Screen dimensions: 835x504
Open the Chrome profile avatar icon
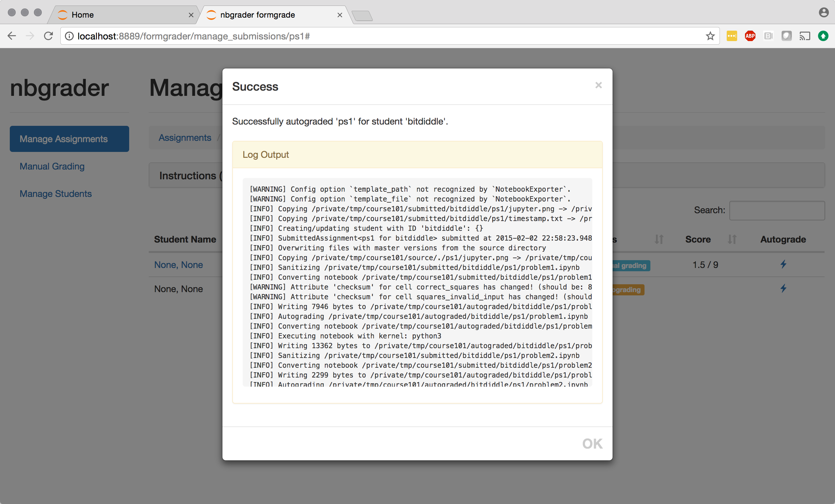click(824, 12)
